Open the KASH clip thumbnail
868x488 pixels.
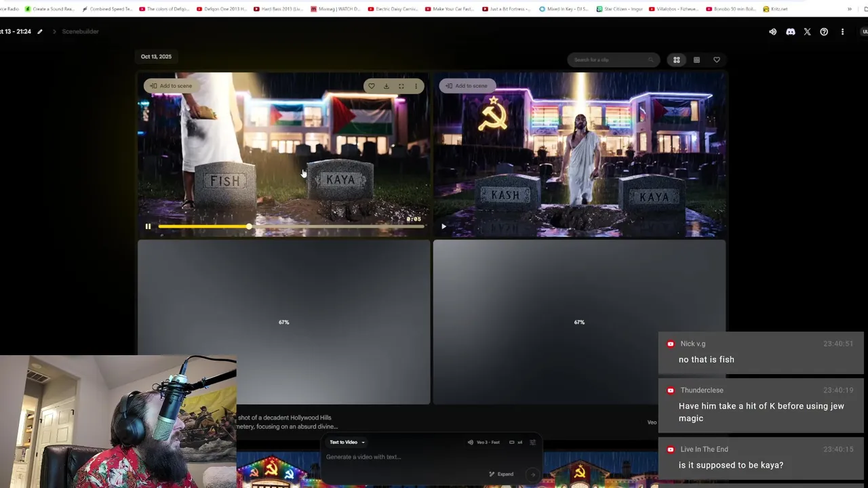[579, 155]
